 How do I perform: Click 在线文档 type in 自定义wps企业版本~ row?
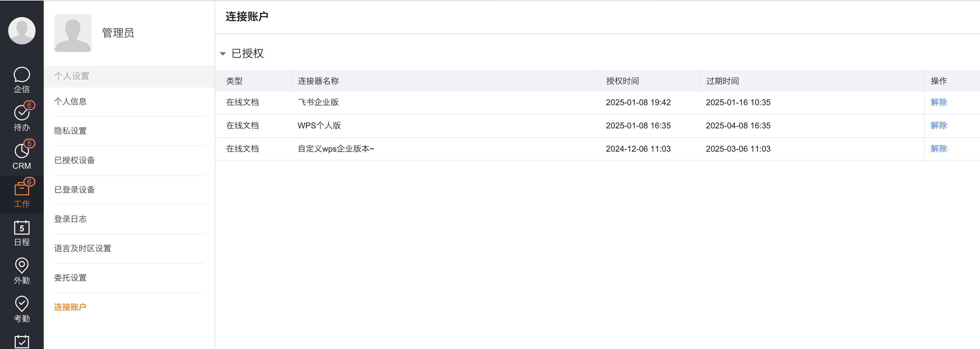(x=242, y=149)
